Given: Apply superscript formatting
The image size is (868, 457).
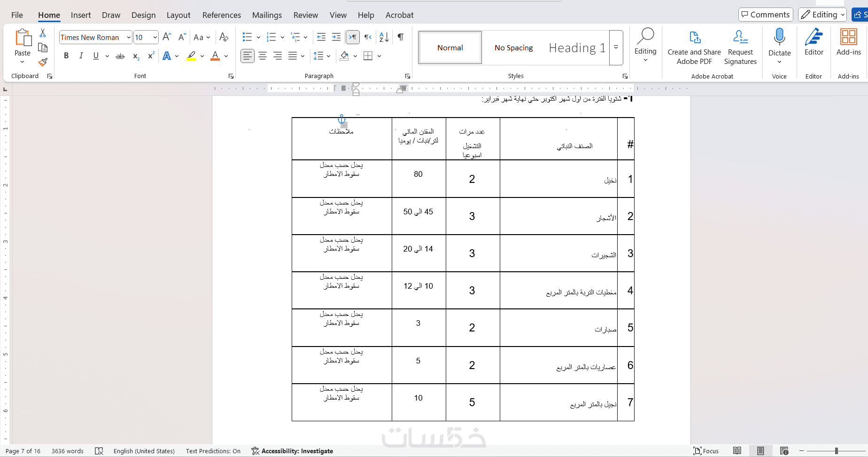Looking at the screenshot, I should [x=151, y=56].
